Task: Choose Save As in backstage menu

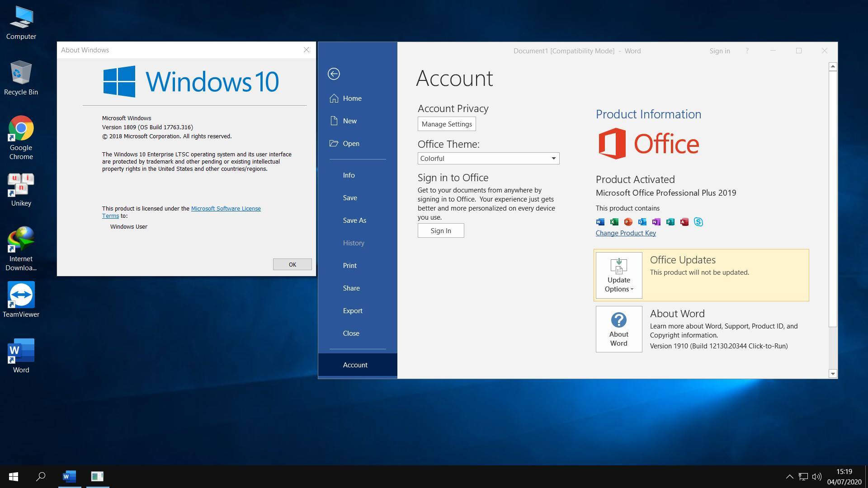Action: [x=357, y=220]
